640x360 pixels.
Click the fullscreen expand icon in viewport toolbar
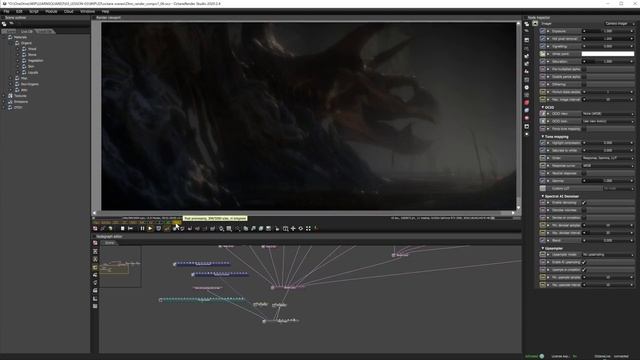308,229
